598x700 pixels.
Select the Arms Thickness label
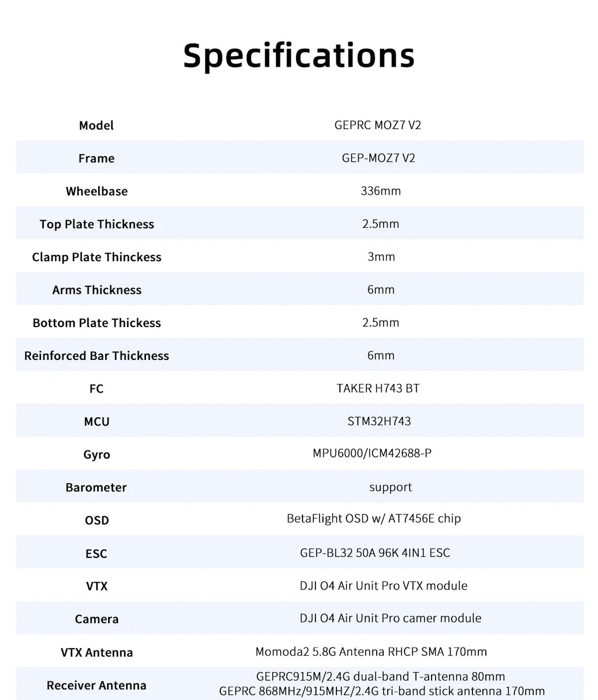click(x=97, y=290)
